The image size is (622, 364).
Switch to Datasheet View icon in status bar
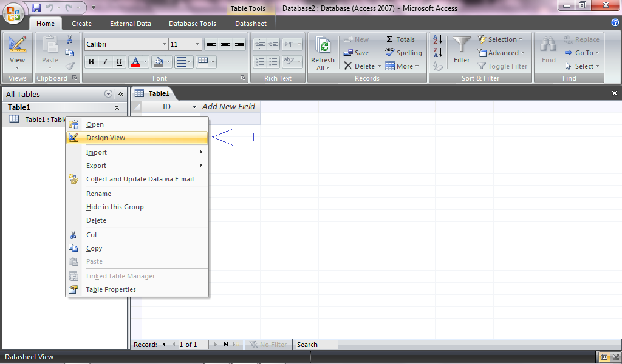tap(604, 357)
